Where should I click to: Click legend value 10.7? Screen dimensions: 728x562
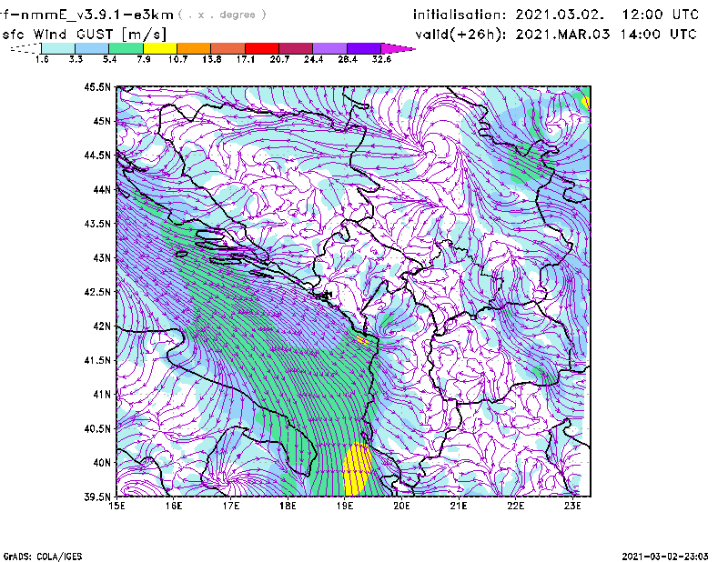[177, 59]
